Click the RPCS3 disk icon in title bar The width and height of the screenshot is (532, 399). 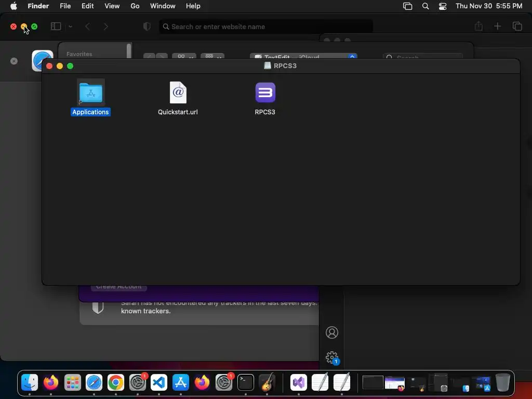click(268, 65)
